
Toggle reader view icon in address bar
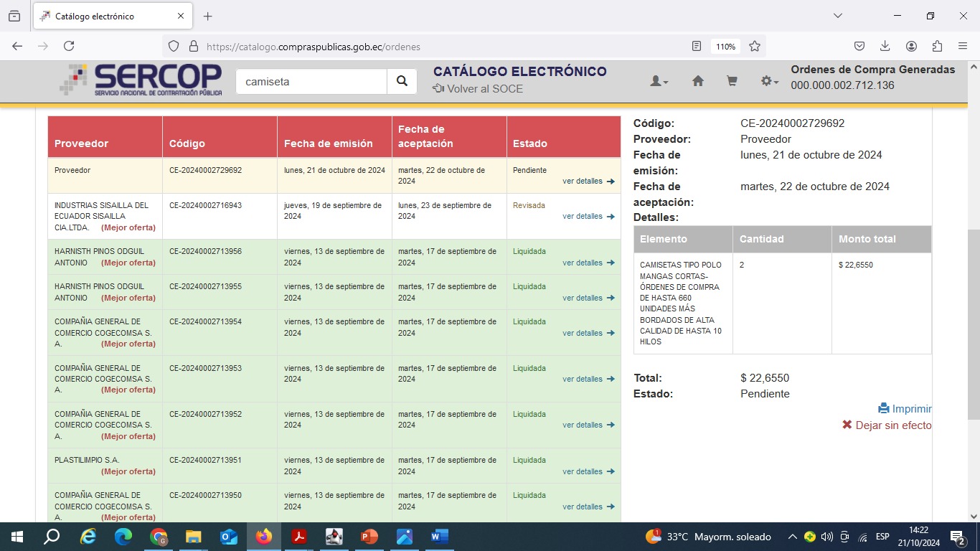[697, 46]
